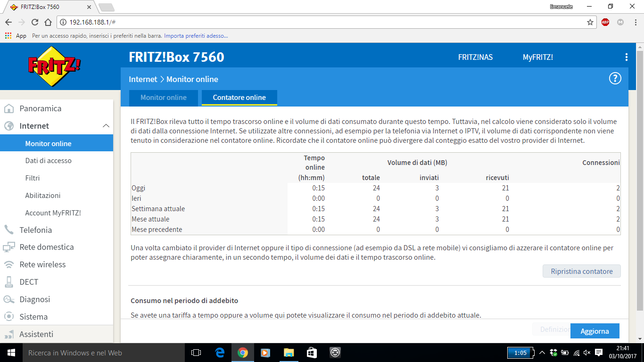Click the Internet globe icon

pyautogui.click(x=8, y=126)
